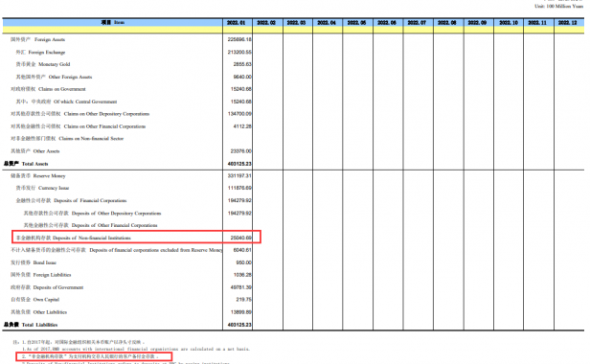Screen dimensions: 590x364
Task: Click the Claims on Government row label
Action: [x=48, y=89]
